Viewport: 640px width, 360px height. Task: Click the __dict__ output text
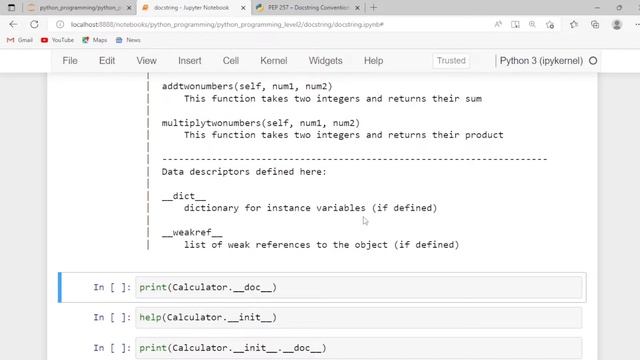pos(184,196)
